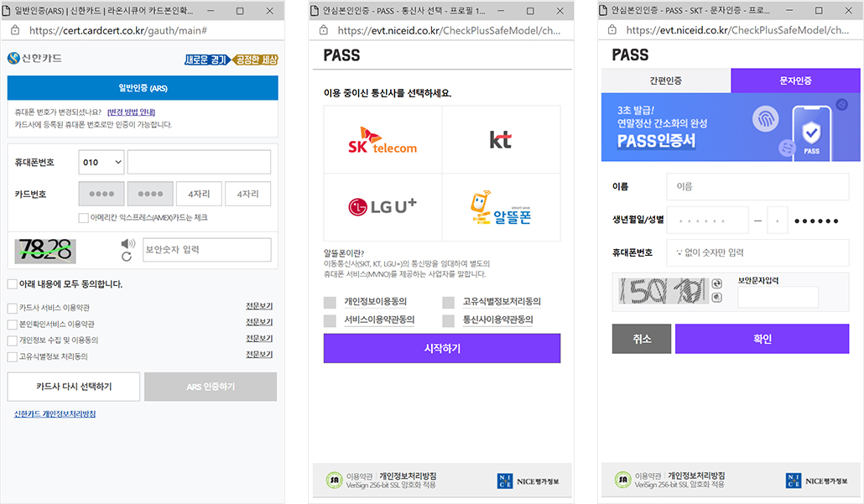Click the lock icon in cardcert address bar
Viewport: 864px width, 504px height.
click(x=15, y=30)
